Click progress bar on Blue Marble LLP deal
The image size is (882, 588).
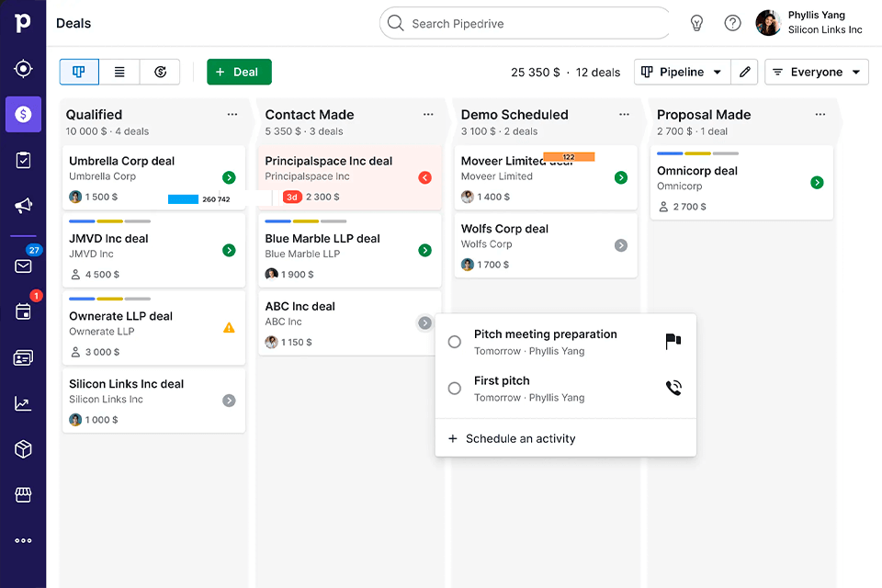pos(305,221)
